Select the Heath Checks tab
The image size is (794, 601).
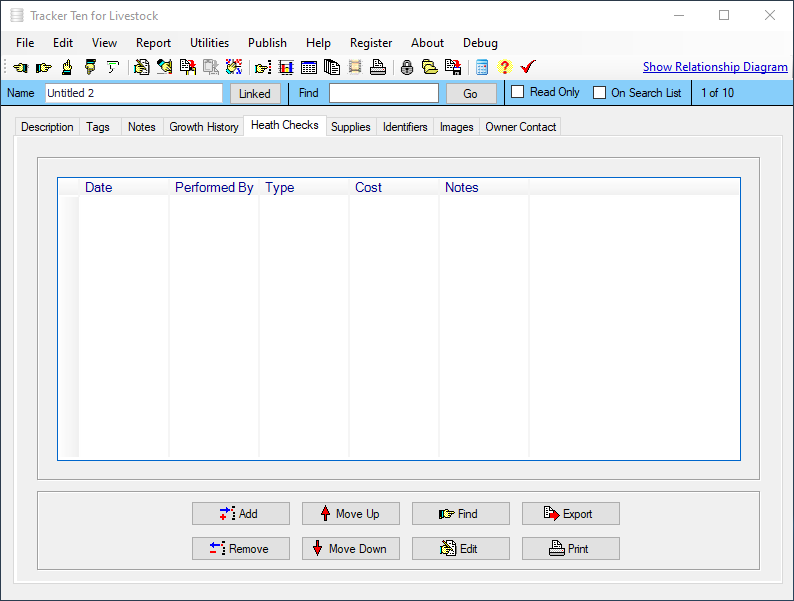(x=285, y=125)
